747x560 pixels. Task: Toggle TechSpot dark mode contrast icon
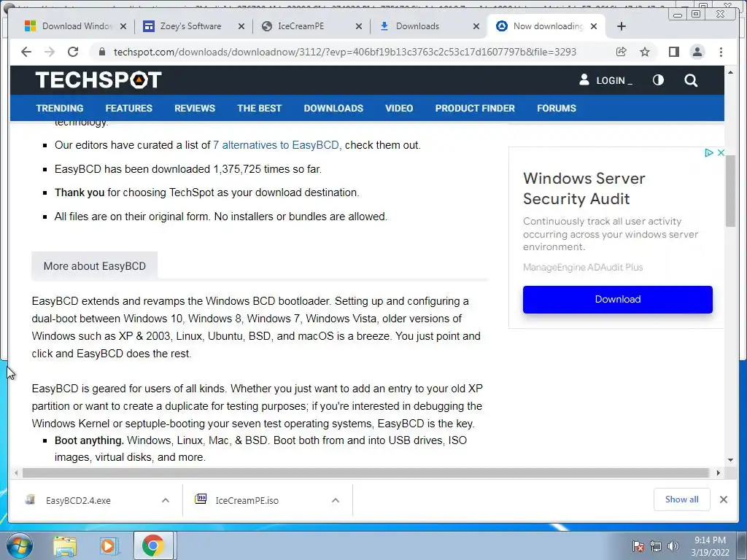(658, 80)
